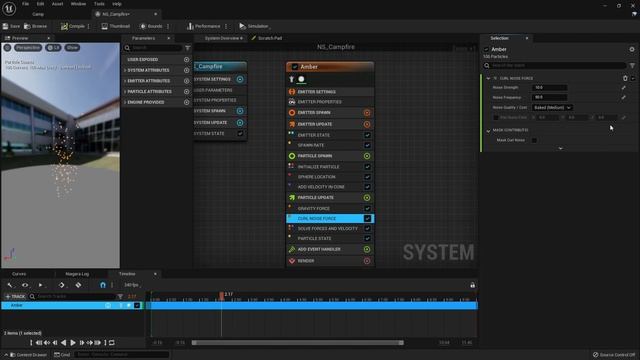Viewport: 640px width, 360px height.
Task: Add a new event handler
Action: click(367, 249)
